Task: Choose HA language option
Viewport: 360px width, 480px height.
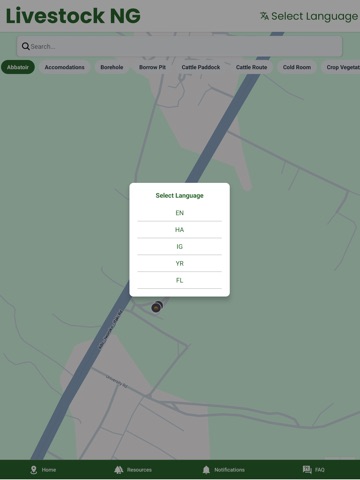Action: [179, 230]
